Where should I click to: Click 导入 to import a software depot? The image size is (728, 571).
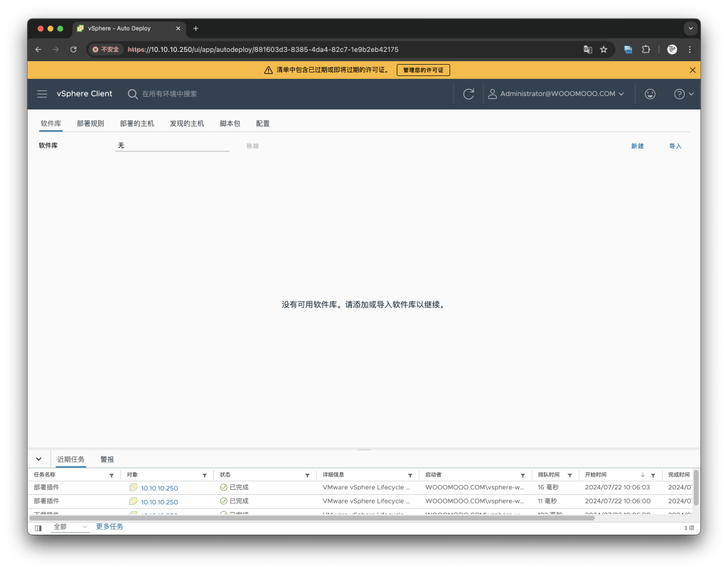(675, 146)
